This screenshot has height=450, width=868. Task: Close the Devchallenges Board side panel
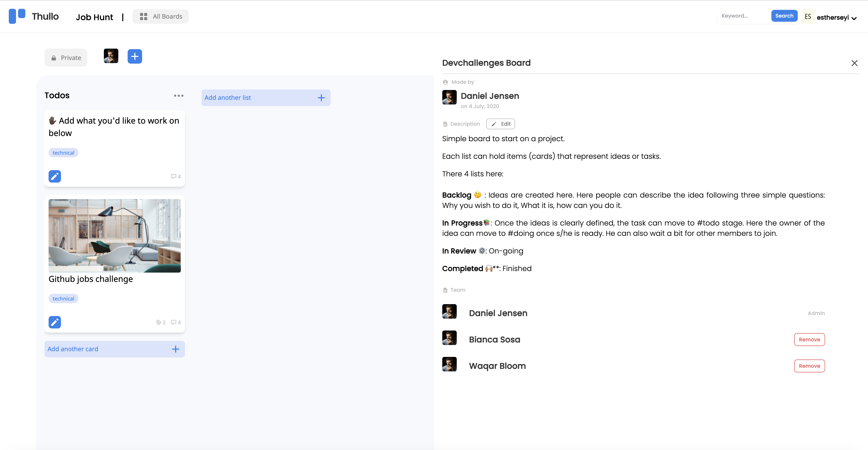click(x=855, y=63)
